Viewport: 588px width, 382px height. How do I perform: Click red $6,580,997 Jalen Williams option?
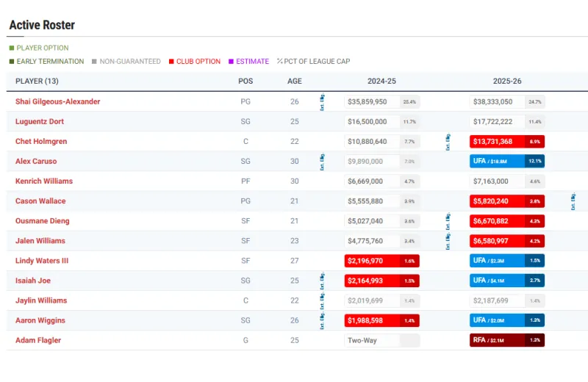coord(507,241)
